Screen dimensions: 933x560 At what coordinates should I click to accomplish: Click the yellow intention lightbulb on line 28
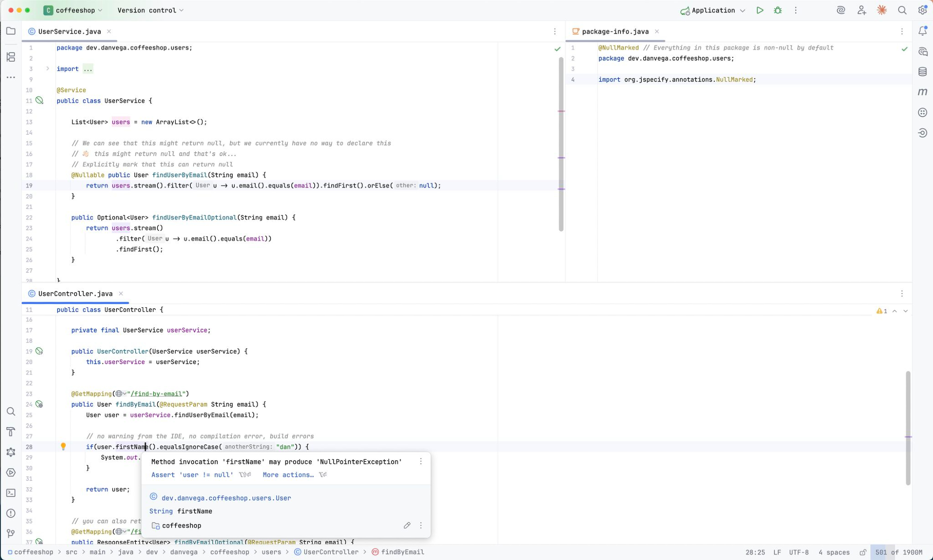pyautogui.click(x=63, y=446)
